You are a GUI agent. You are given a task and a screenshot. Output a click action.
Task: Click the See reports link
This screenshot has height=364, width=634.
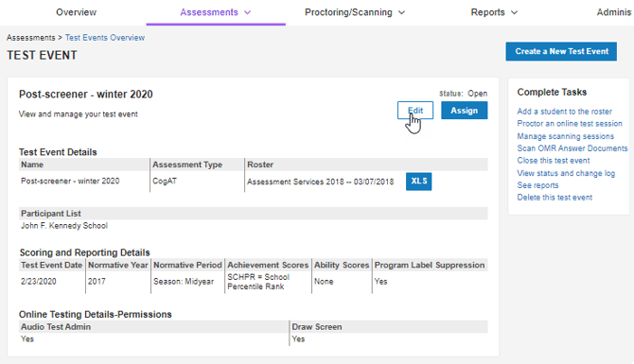pyautogui.click(x=537, y=185)
